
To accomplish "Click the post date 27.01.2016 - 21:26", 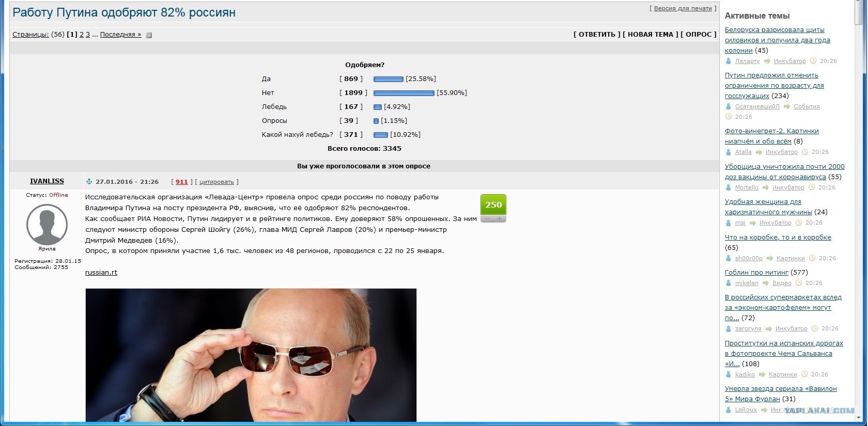I will pos(127,182).
